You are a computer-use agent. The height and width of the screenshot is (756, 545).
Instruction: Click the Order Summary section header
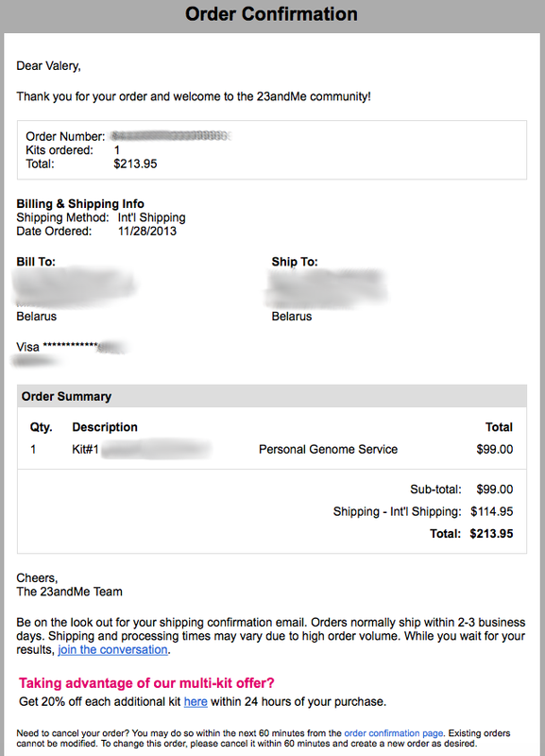pos(272,396)
